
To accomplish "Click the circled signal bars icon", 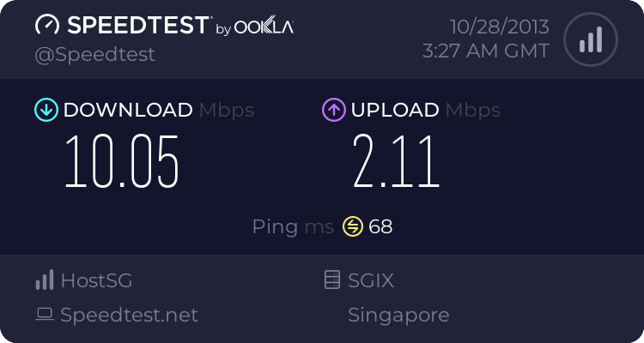I will point(591,39).
